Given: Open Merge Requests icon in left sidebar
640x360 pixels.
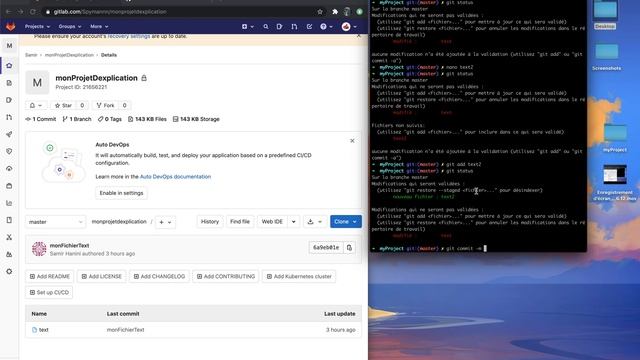Looking at the screenshot, I should click(9, 117).
